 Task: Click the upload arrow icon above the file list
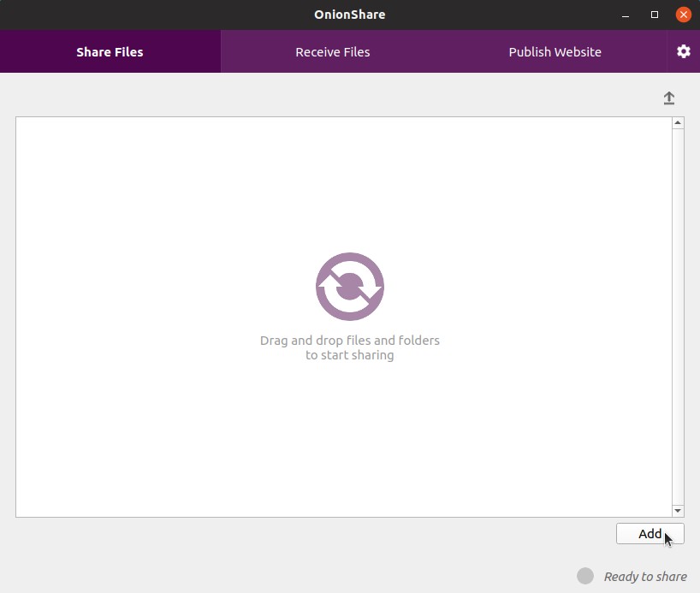click(x=668, y=98)
